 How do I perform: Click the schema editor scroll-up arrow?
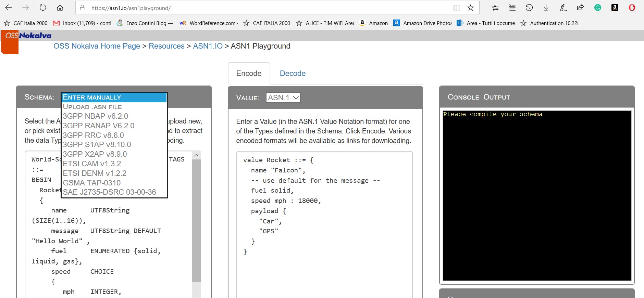[196, 155]
